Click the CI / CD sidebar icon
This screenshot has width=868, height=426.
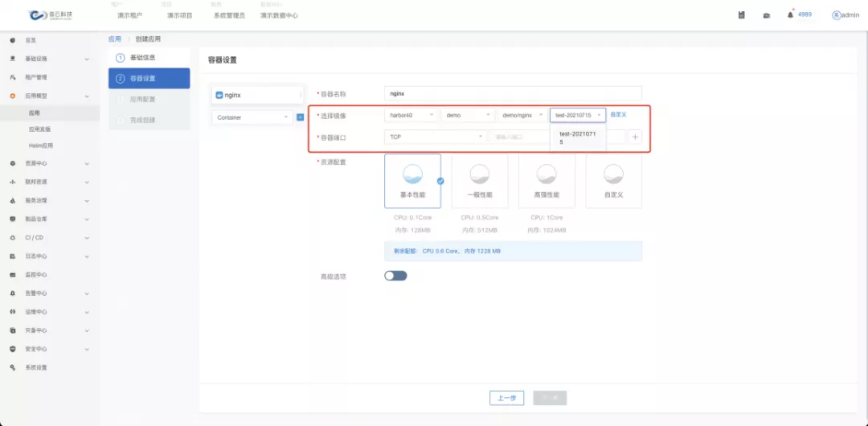[12, 238]
